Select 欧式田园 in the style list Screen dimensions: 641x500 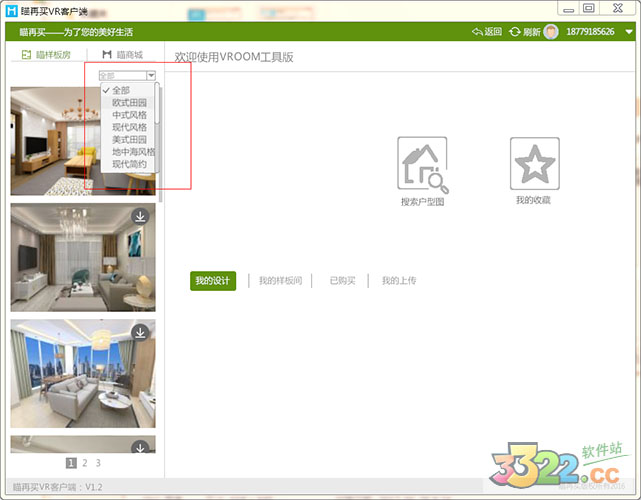128,103
